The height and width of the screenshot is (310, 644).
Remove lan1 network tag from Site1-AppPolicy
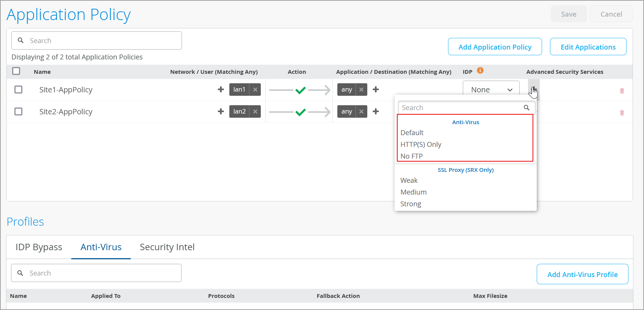[255, 90]
